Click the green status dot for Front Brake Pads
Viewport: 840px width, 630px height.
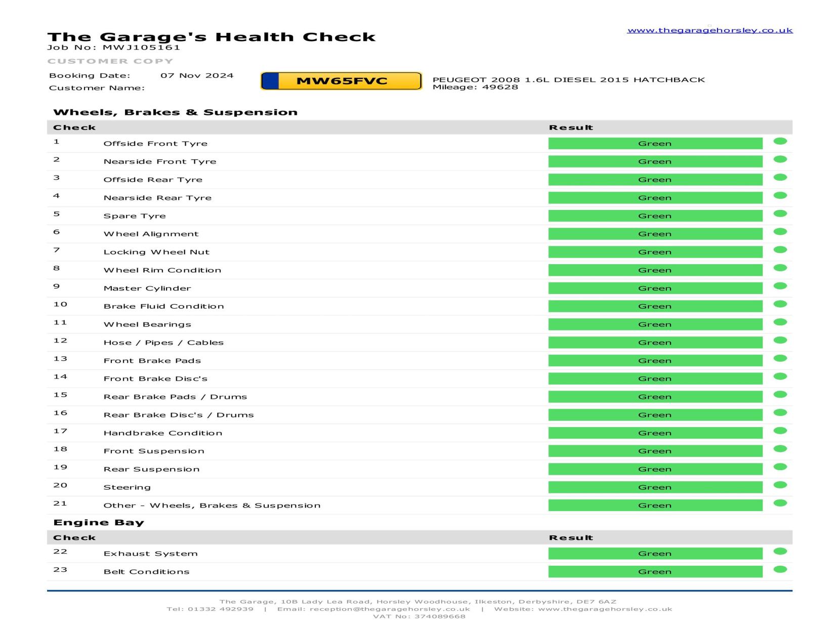pyautogui.click(x=780, y=358)
